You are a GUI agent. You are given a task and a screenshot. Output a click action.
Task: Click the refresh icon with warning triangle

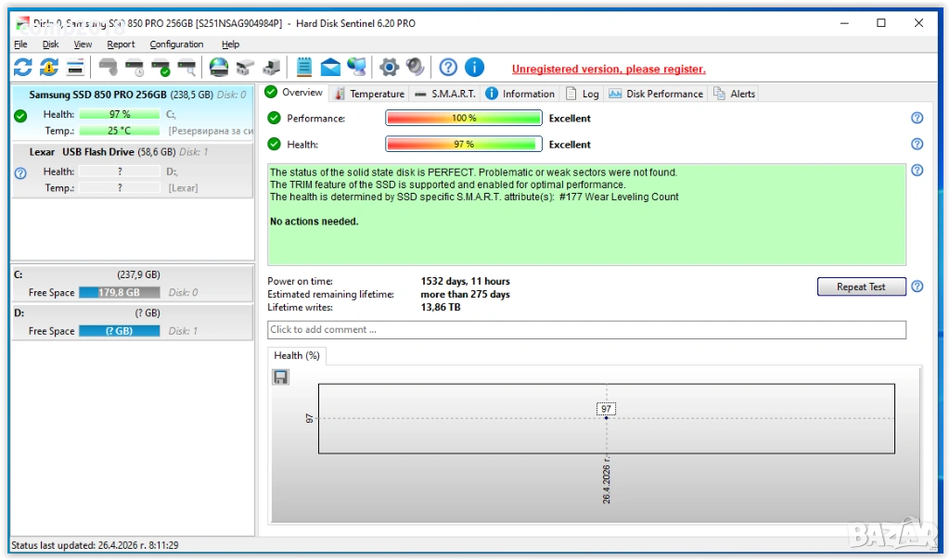(48, 67)
